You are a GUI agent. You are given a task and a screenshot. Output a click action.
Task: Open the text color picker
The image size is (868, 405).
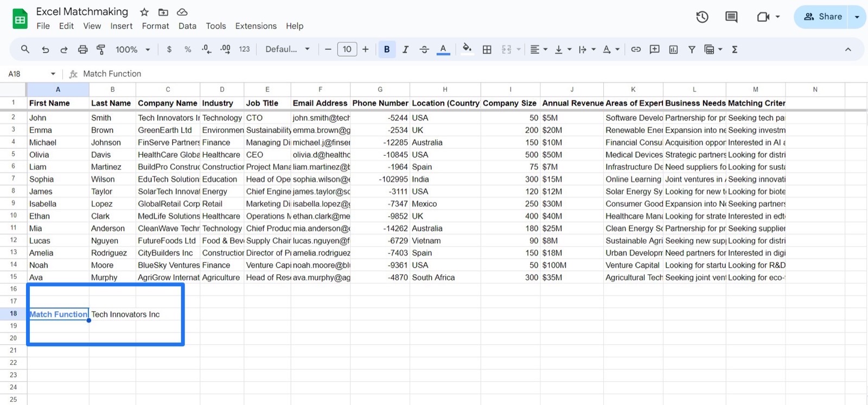point(443,49)
